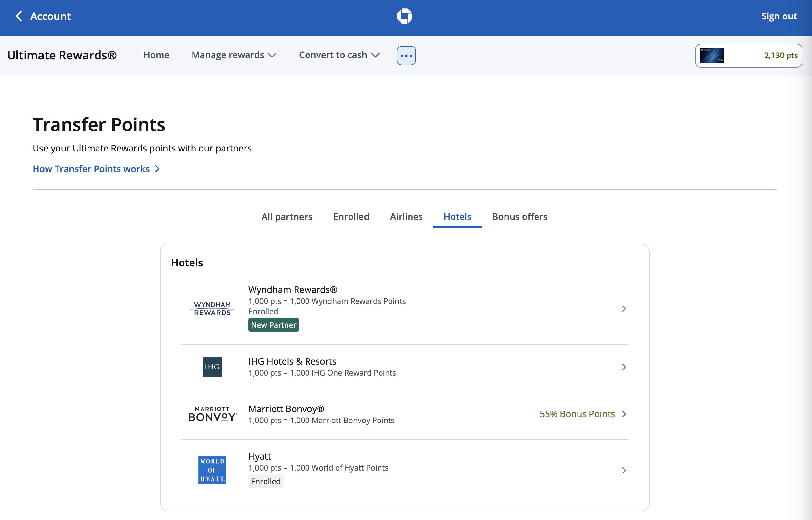Click '1,000 pts = 1,000 World of Hyatt Points'
Screen dimensions: 812x520
[x=318, y=468]
